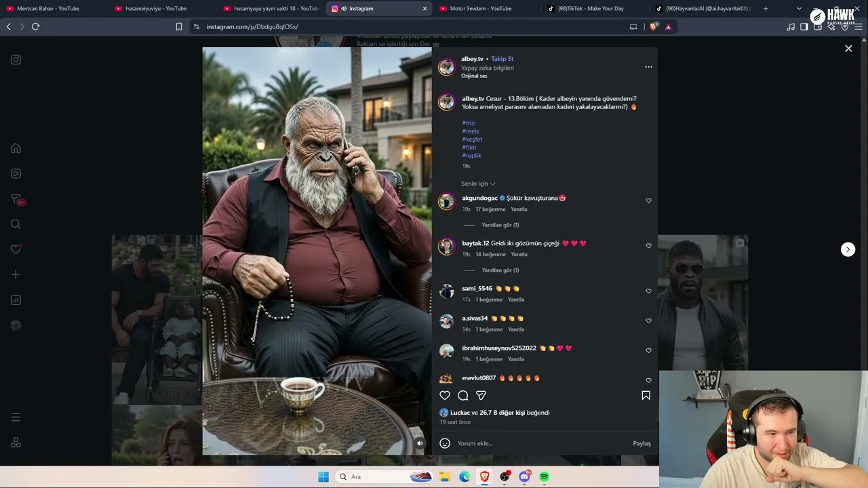
Task: Expand replies under baytak.12's comment
Action: click(500, 270)
